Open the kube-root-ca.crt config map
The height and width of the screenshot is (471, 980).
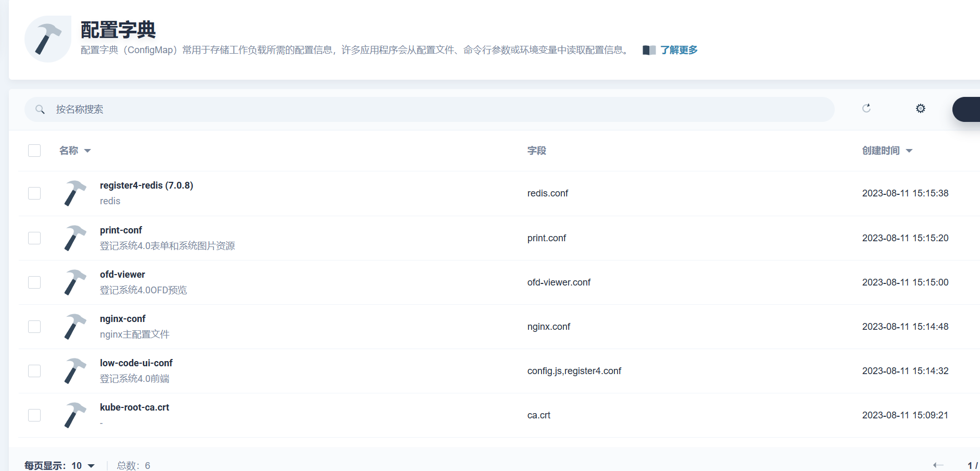pos(134,407)
